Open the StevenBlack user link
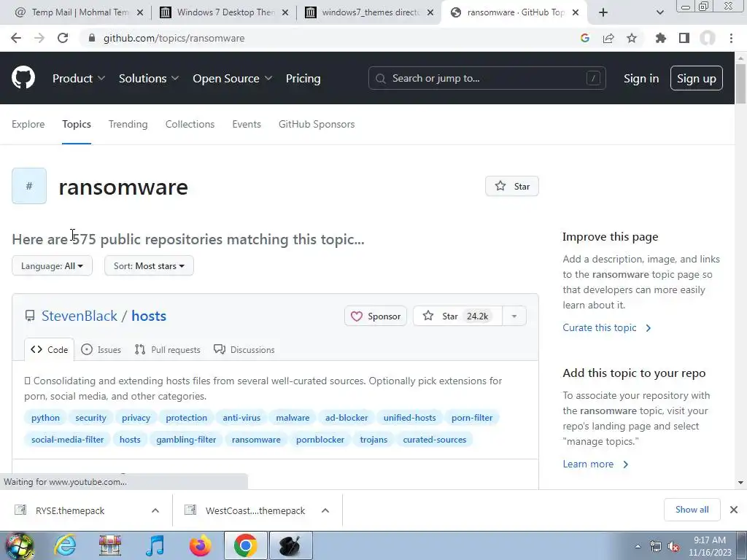The width and height of the screenshot is (747, 560). [79, 316]
